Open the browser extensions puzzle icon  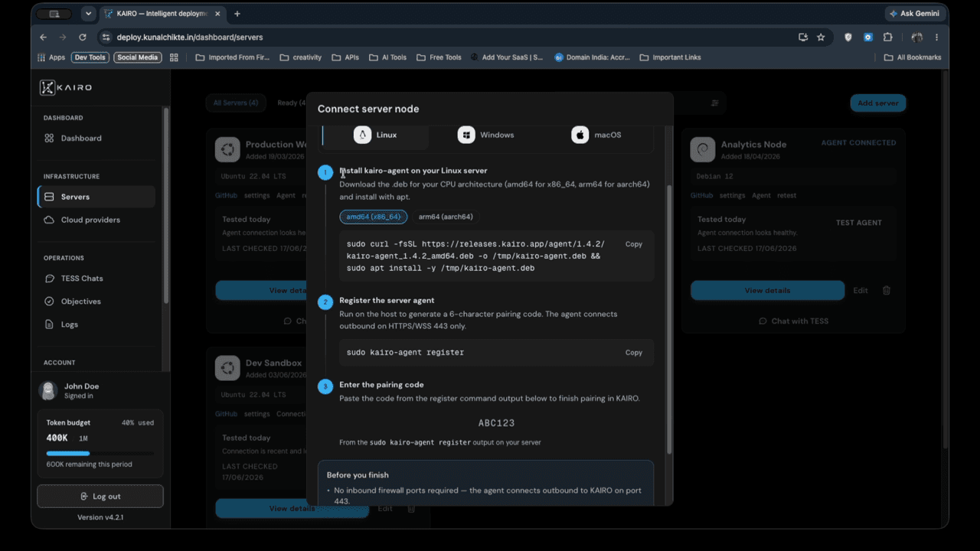pyautogui.click(x=888, y=37)
